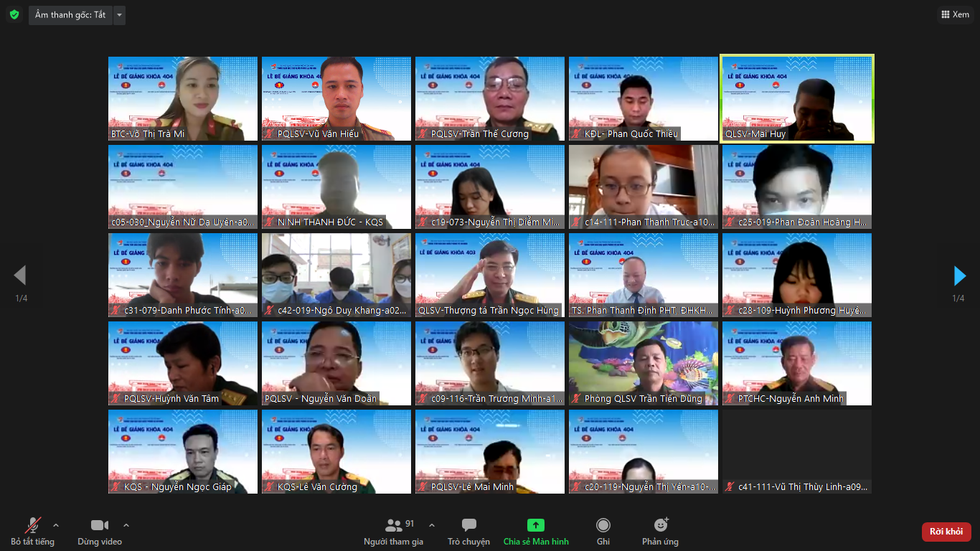Image resolution: width=980 pixels, height=551 pixels.
Task: Stop camera using Dừng video
Action: click(100, 532)
